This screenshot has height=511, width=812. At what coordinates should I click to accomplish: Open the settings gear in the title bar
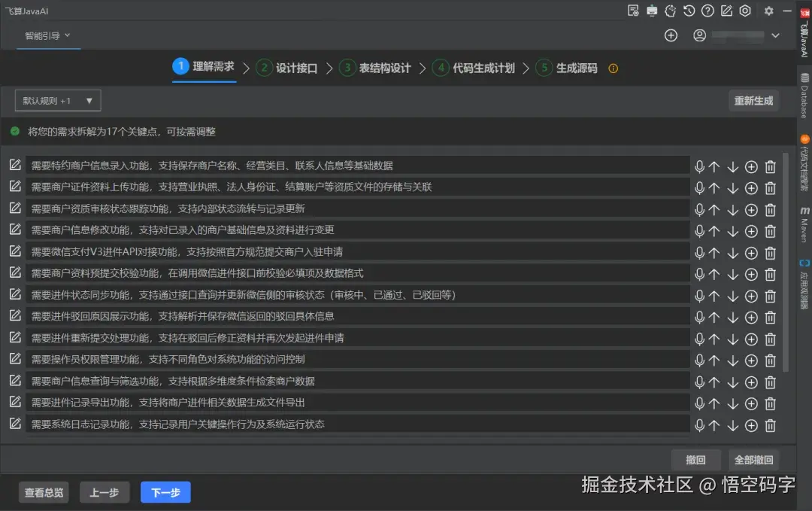(768, 11)
